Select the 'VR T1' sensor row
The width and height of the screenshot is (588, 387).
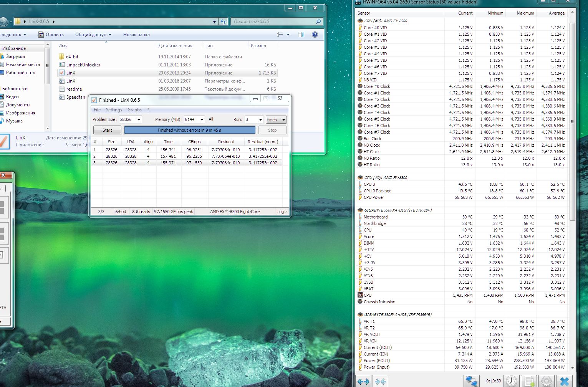[x=462, y=321]
